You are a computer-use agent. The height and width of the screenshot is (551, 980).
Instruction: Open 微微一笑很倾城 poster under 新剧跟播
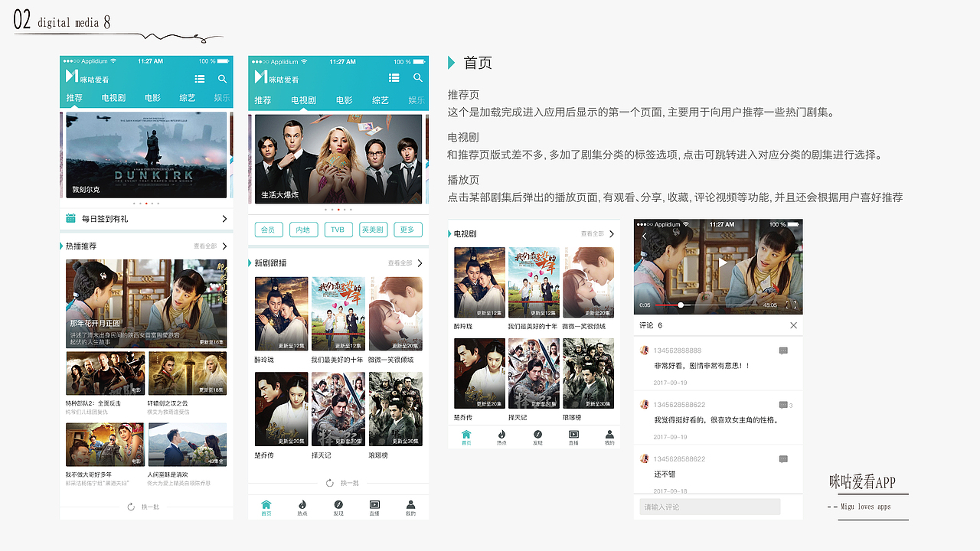[396, 315]
